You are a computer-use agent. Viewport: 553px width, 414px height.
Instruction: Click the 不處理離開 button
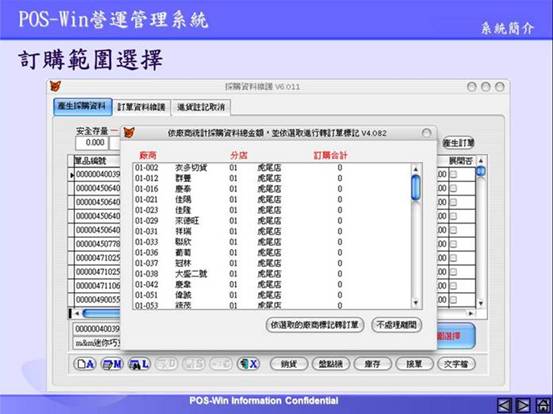click(397, 325)
